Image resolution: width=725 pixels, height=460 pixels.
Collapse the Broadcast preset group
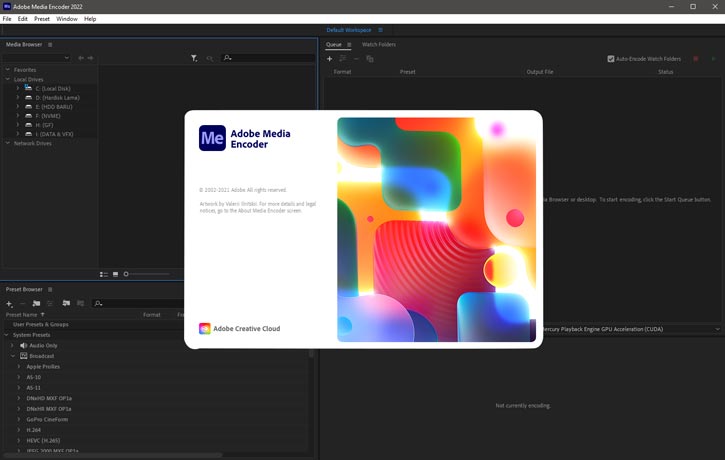(x=12, y=356)
